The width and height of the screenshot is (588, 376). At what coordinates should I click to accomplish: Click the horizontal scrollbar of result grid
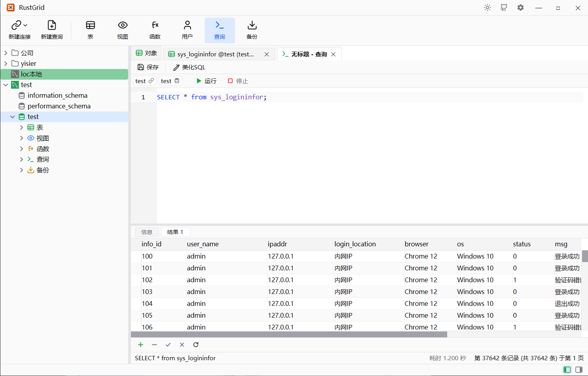point(289,334)
